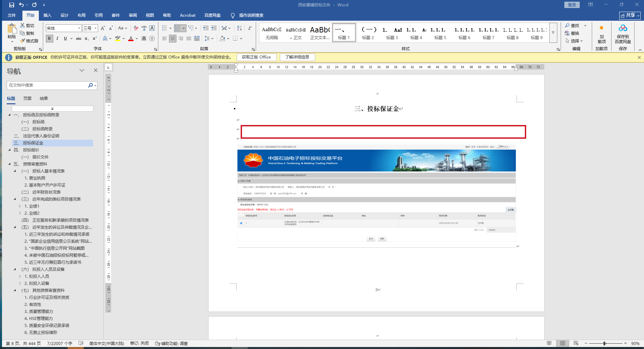Click the Increase Indent icon
This screenshot has width=644, height=349.
click(x=214, y=28)
